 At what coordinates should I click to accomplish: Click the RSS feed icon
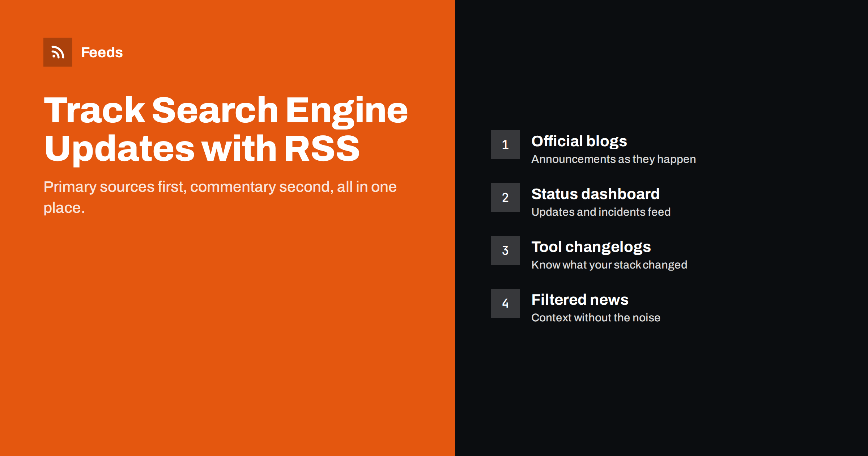point(58,52)
